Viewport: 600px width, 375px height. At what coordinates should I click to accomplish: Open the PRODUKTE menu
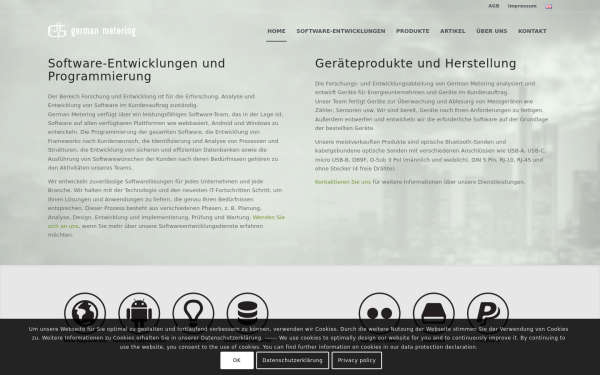412,31
